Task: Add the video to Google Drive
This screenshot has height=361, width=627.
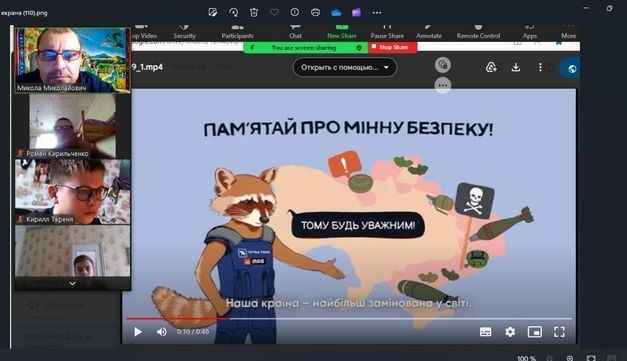Action: pos(491,67)
